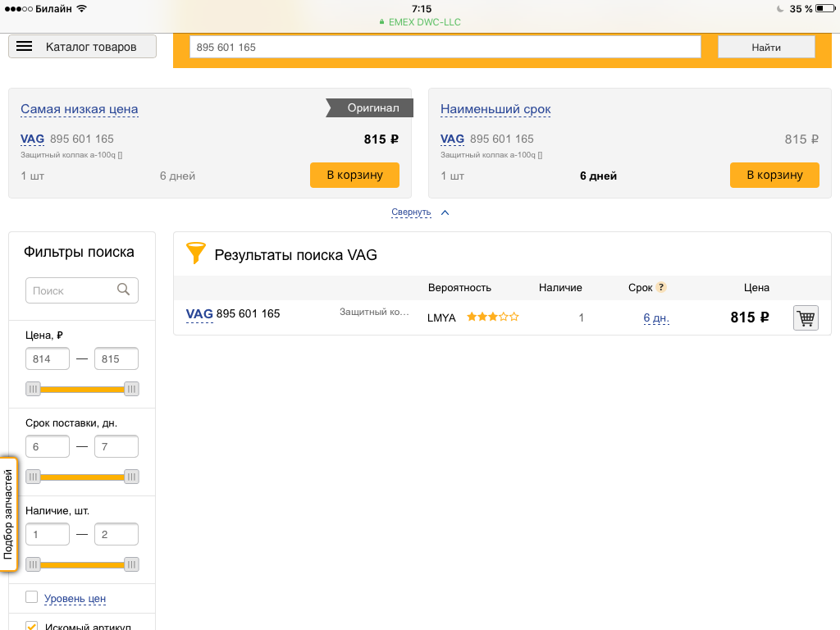
Task: Click the Наименьший срок heading link
Action: (495, 109)
